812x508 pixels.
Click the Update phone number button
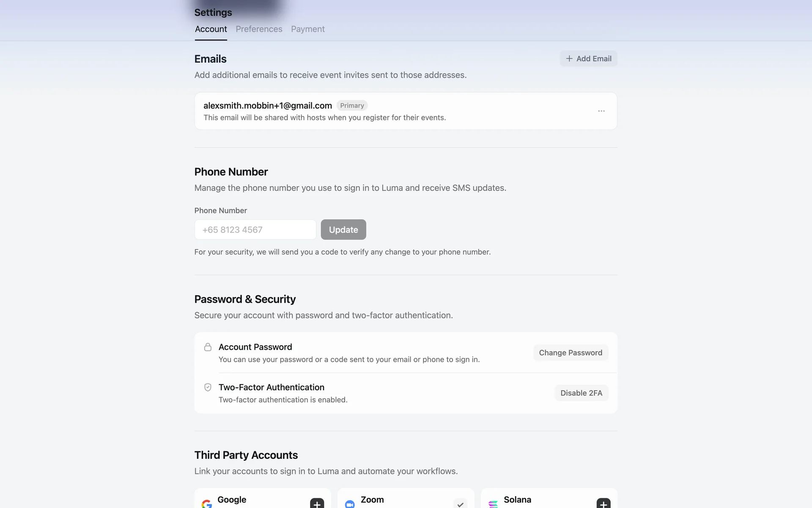point(343,229)
